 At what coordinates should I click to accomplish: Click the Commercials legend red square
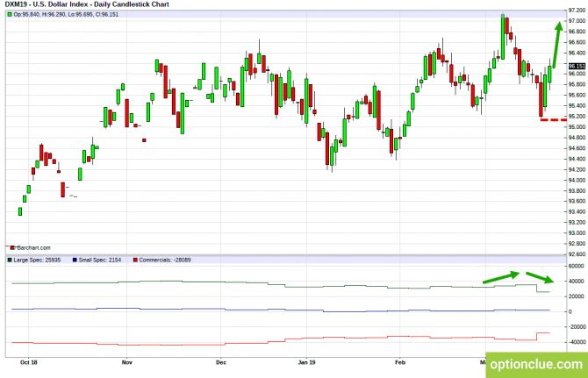click(135, 260)
